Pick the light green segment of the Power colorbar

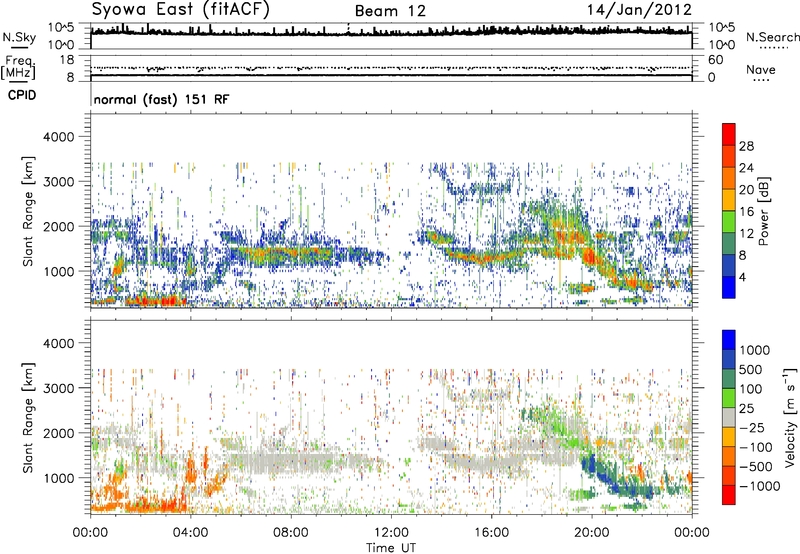(x=729, y=221)
